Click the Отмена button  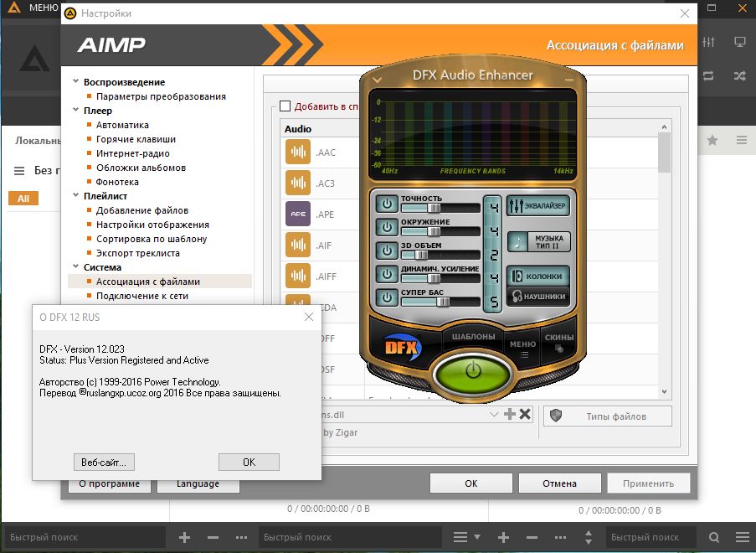click(560, 483)
